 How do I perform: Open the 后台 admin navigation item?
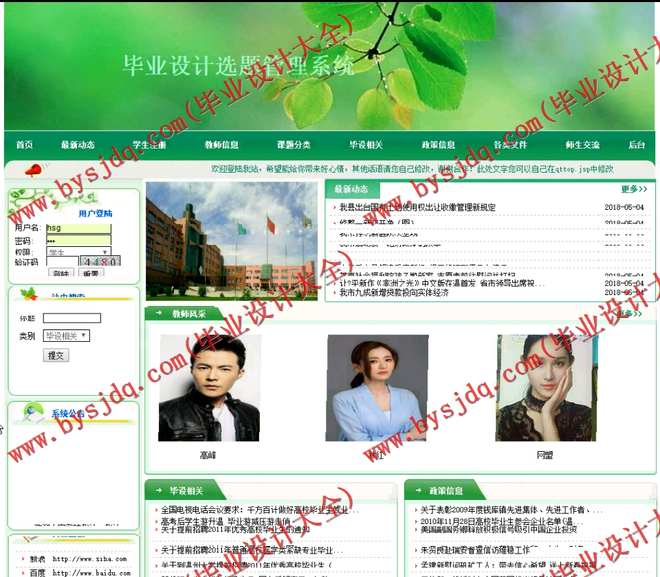[637, 145]
